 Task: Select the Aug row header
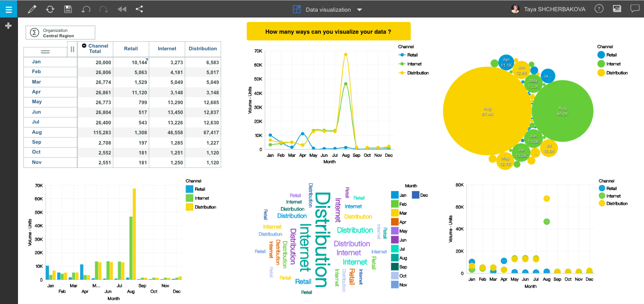(x=37, y=132)
